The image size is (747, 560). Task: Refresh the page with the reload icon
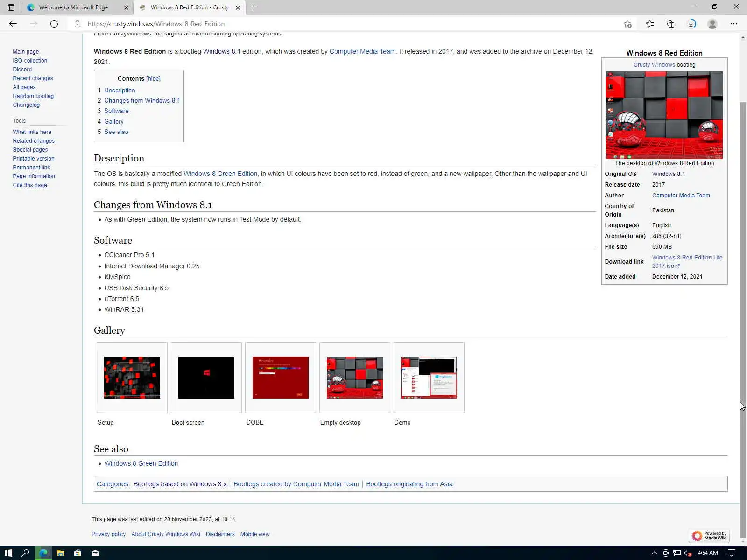pyautogui.click(x=54, y=24)
